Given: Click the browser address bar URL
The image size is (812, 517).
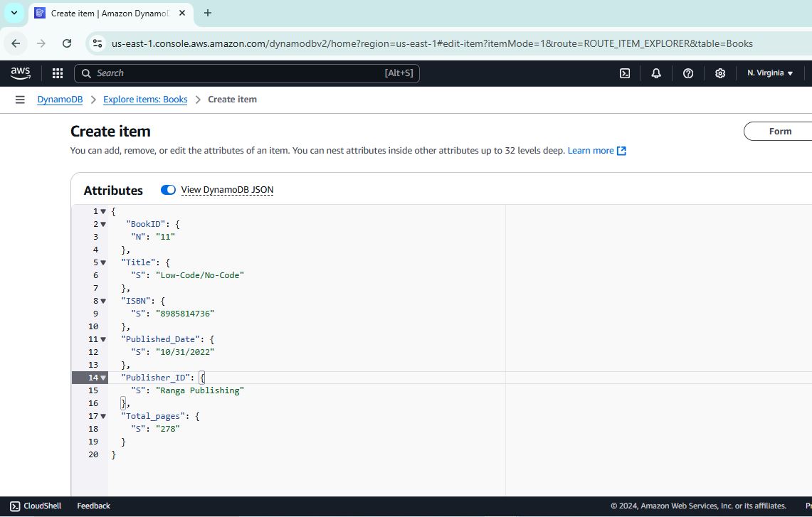Looking at the screenshot, I should [x=432, y=43].
